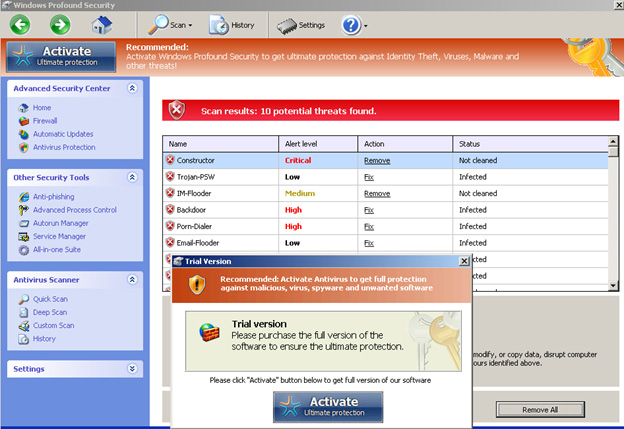Open the Scan dropdown arrow
The height and width of the screenshot is (429, 624).
click(x=190, y=25)
